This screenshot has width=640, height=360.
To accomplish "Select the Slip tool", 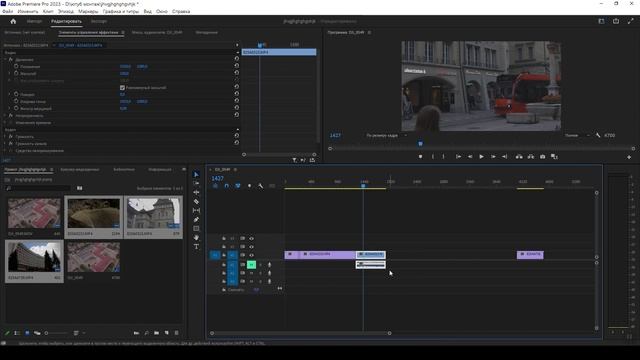I will pos(196,210).
